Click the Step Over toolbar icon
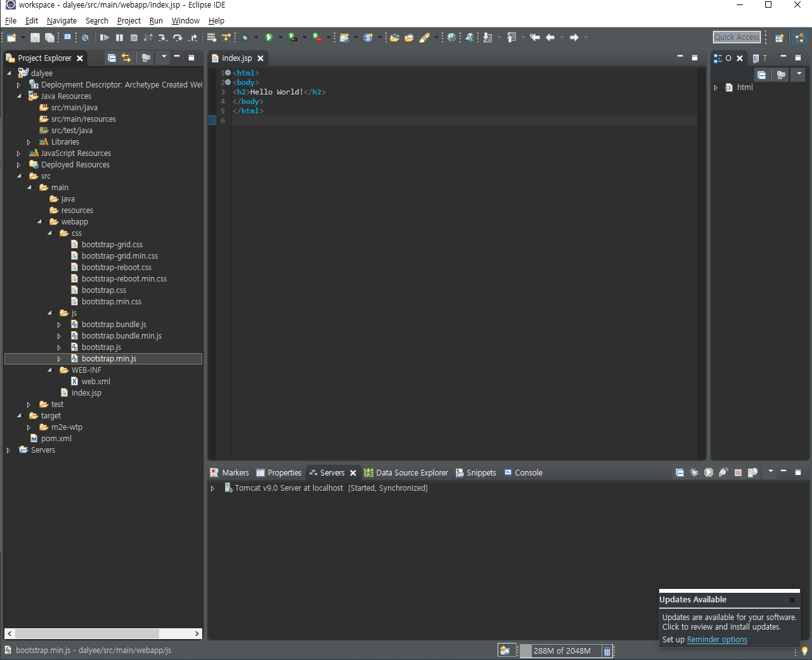Screen dimensions: 812x660 [177, 37]
